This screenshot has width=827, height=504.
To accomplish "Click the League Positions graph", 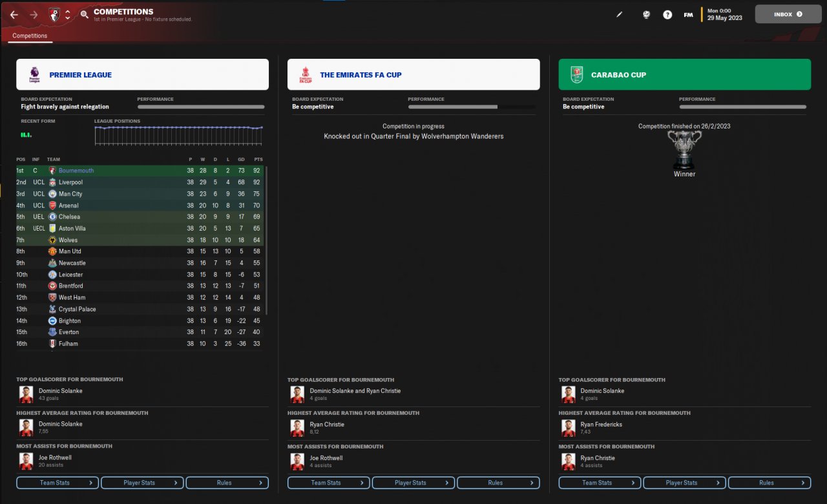I will (x=179, y=135).
